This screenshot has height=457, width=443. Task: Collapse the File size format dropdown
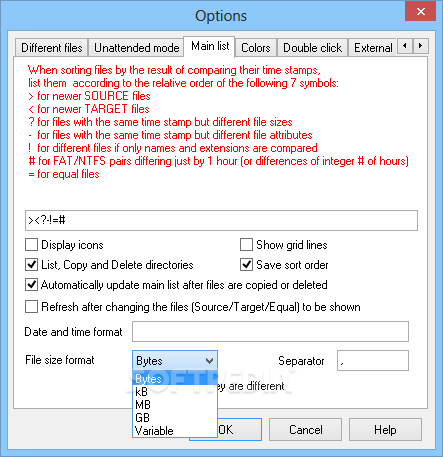[x=209, y=361]
